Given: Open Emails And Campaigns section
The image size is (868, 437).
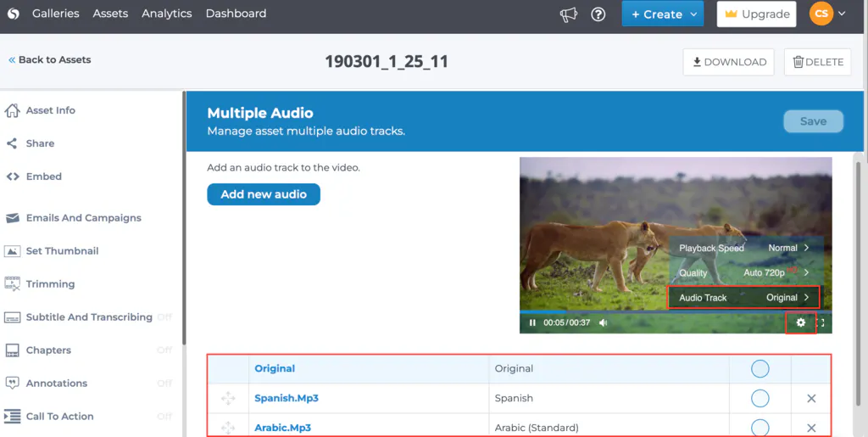Looking at the screenshot, I should pos(84,218).
